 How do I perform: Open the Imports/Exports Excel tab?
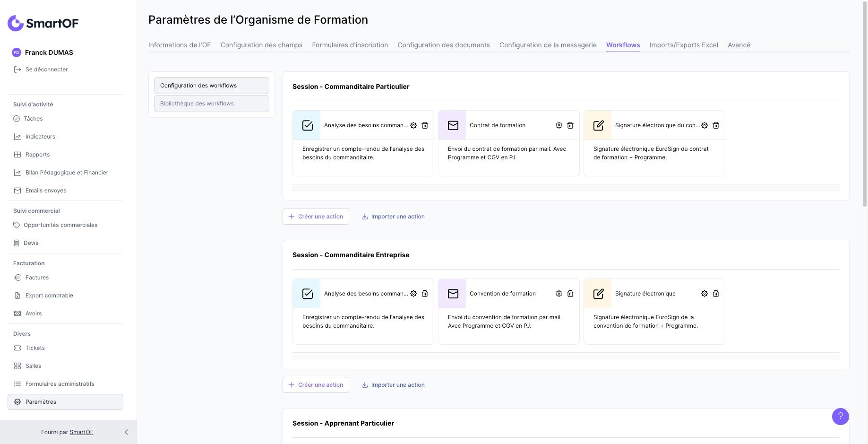pyautogui.click(x=684, y=45)
